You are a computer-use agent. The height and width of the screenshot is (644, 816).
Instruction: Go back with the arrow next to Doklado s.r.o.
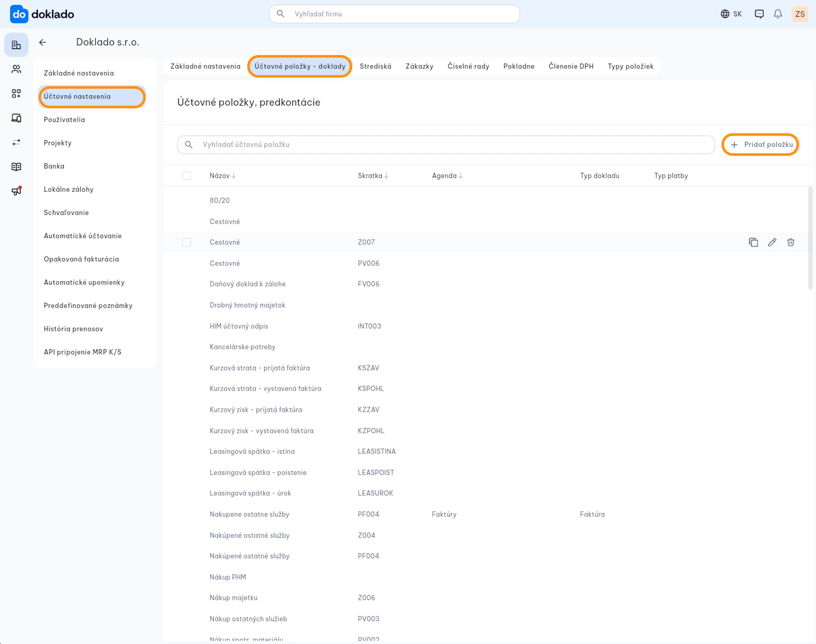point(42,42)
